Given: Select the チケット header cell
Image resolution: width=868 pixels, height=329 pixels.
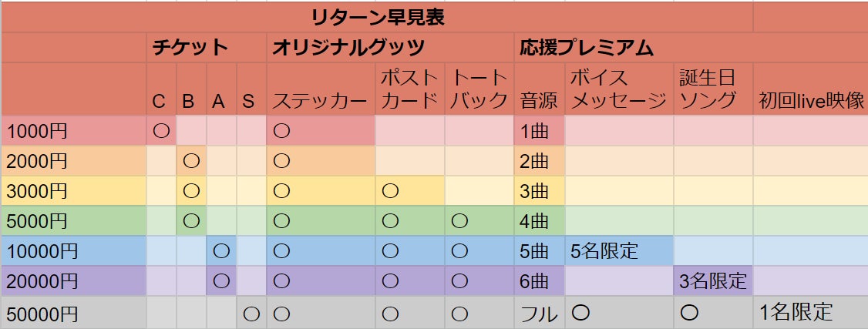Looking at the screenshot, I should pos(188,48).
